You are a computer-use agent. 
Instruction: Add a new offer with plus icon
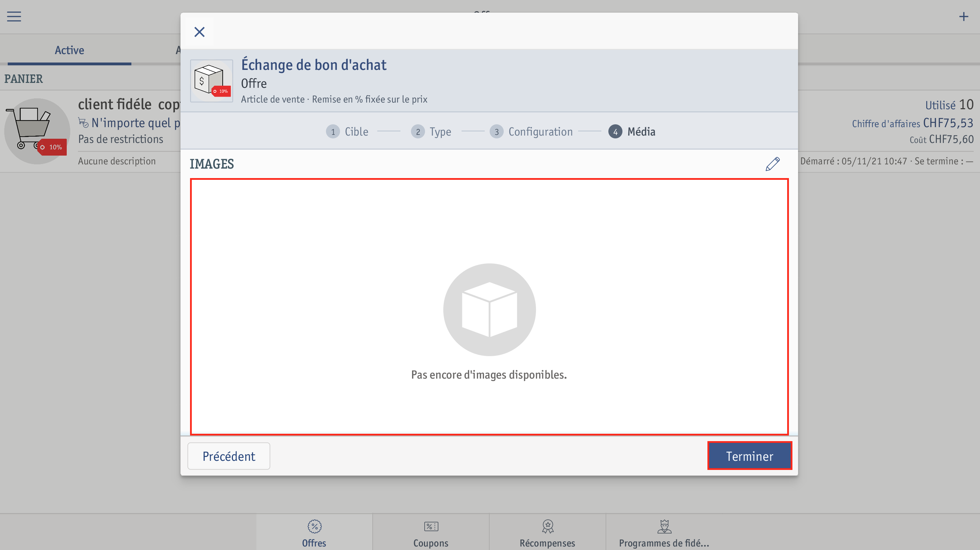(x=963, y=17)
